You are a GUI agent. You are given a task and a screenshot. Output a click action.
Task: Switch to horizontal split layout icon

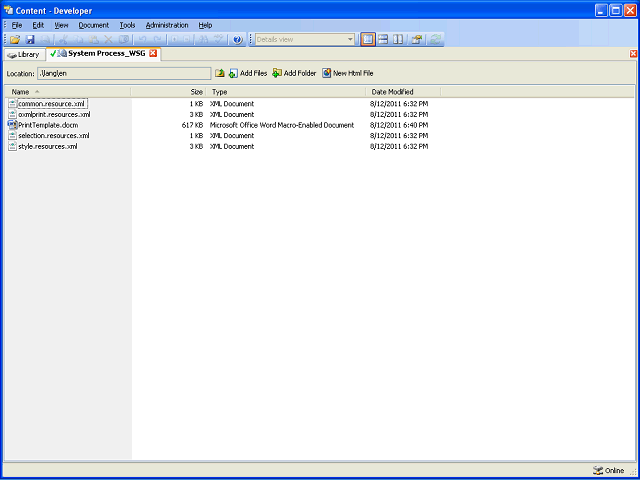point(383,40)
